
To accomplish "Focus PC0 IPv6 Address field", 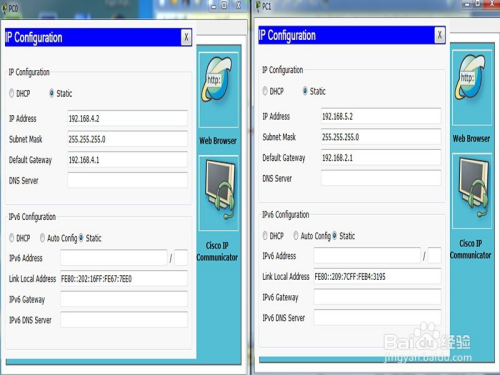I will 114,258.
